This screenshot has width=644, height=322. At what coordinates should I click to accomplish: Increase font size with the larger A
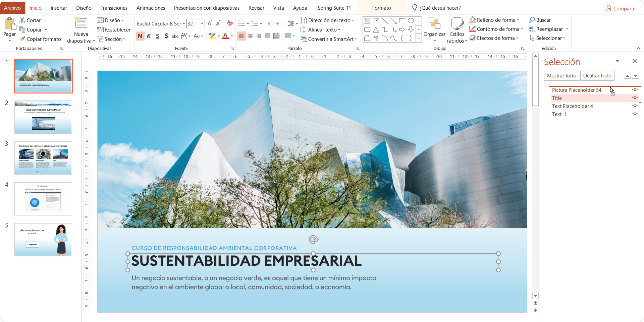tap(210, 23)
